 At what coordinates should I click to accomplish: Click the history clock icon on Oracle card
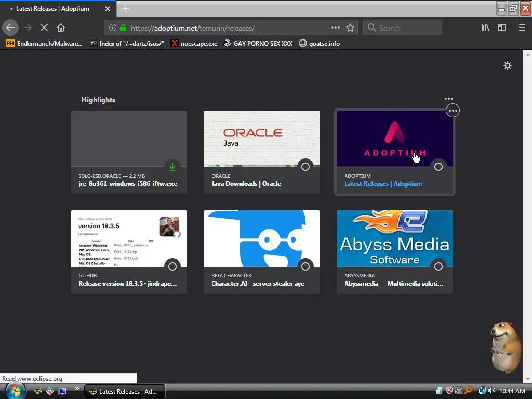pos(305,167)
